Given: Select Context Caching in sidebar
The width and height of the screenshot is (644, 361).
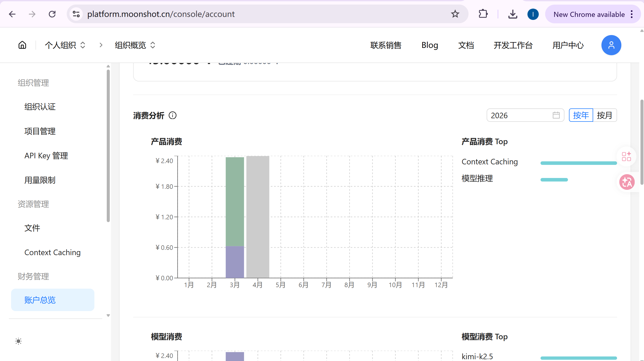Looking at the screenshot, I should pyautogui.click(x=52, y=252).
